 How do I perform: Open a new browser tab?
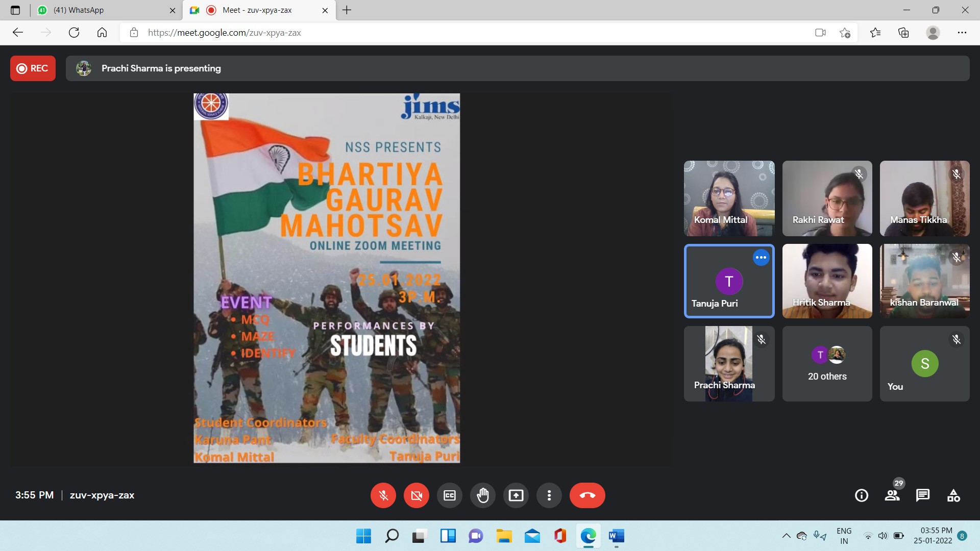pos(347,10)
